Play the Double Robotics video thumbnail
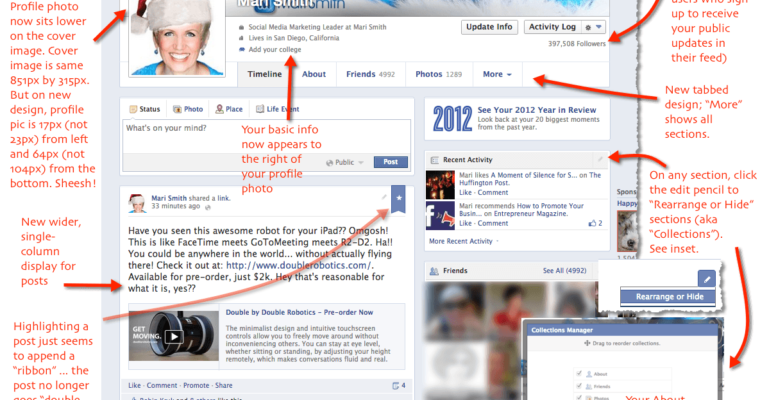The height and width of the screenshot is (400, 760). pyautogui.click(x=174, y=336)
